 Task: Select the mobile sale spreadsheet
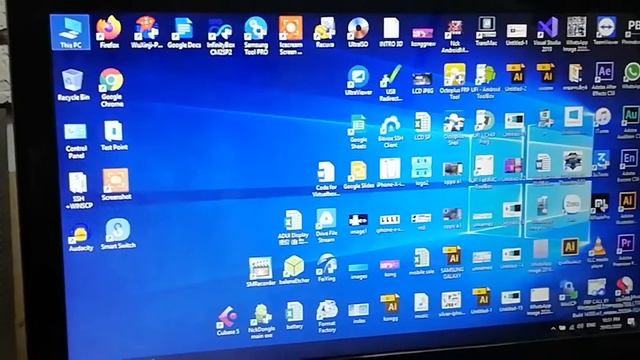(x=421, y=261)
